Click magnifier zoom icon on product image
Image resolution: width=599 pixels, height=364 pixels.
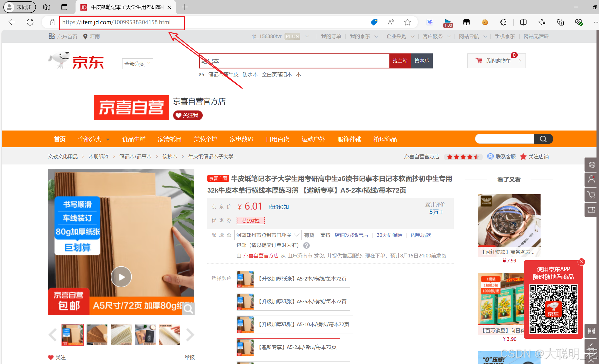[188, 309]
